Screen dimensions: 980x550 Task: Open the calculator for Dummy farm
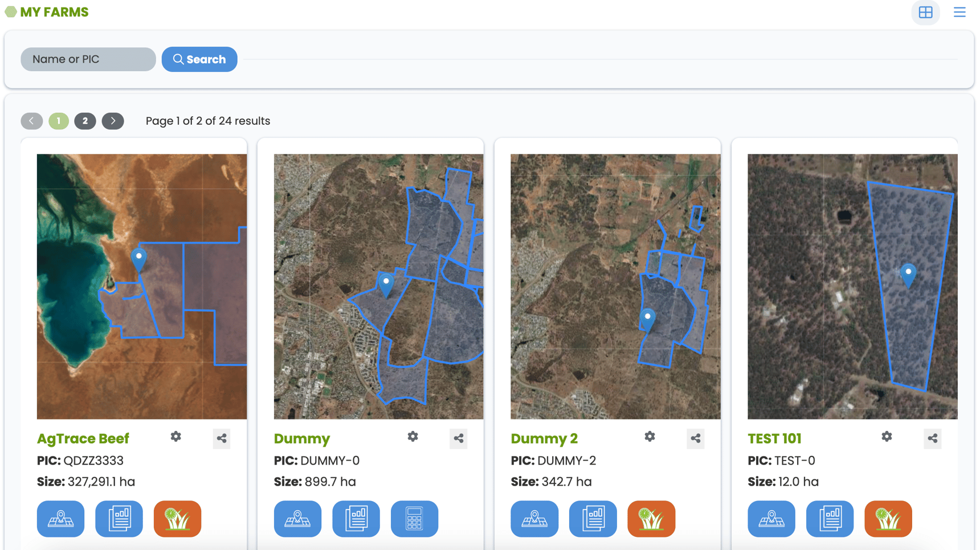click(414, 519)
